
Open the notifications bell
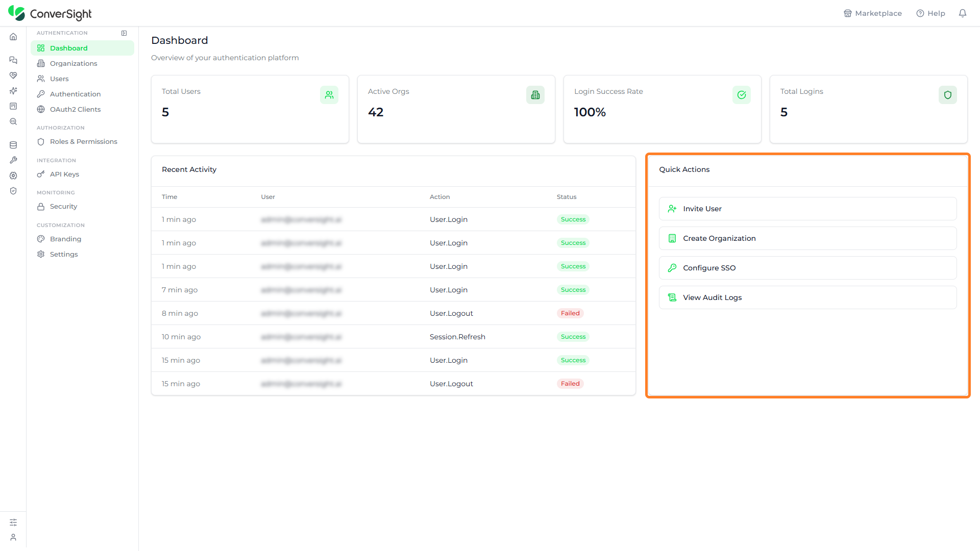(963, 13)
